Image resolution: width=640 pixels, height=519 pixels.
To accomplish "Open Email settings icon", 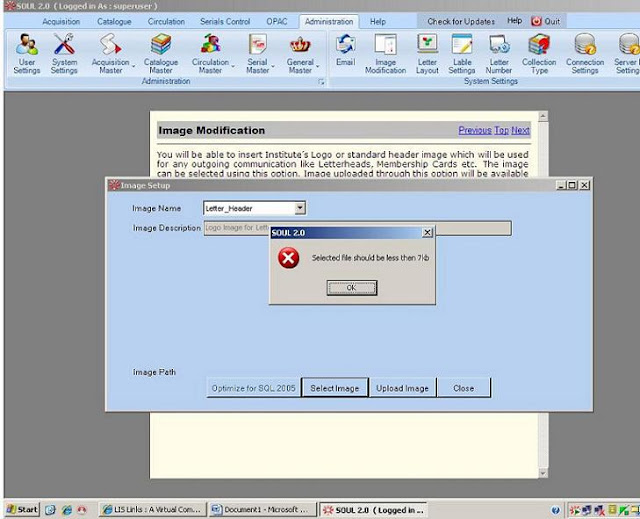I will (345, 44).
